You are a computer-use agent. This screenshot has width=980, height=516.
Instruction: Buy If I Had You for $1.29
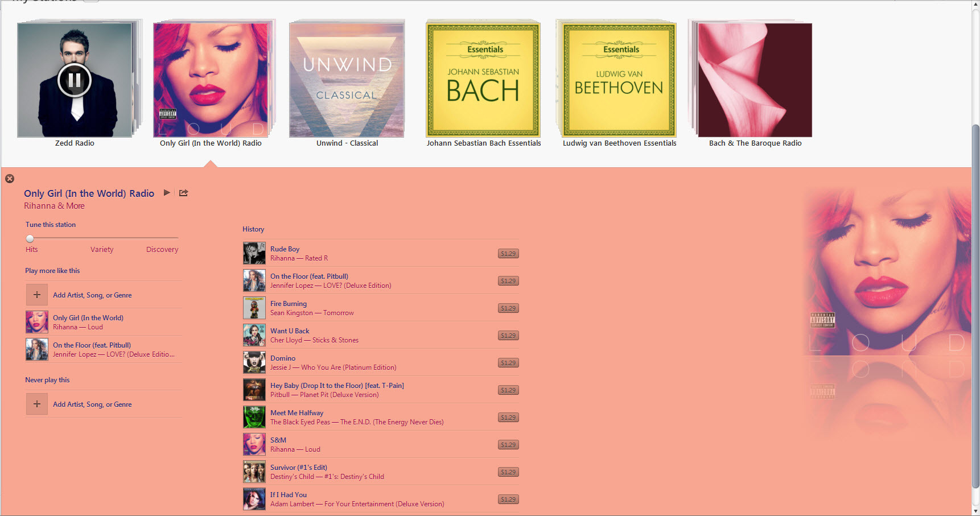click(508, 500)
